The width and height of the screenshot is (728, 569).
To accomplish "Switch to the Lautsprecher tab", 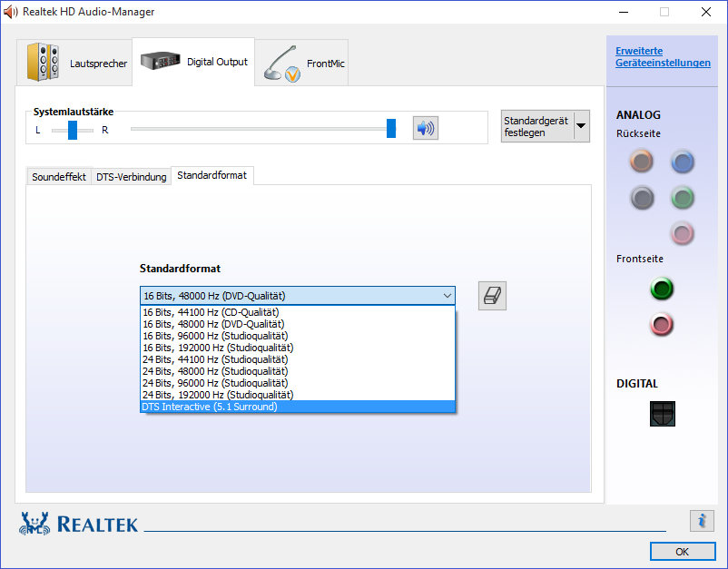I will coord(74,63).
